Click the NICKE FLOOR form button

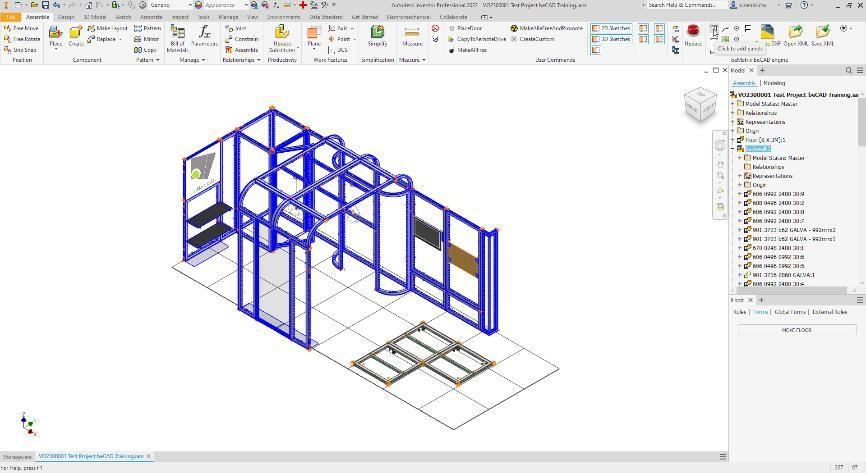click(796, 330)
